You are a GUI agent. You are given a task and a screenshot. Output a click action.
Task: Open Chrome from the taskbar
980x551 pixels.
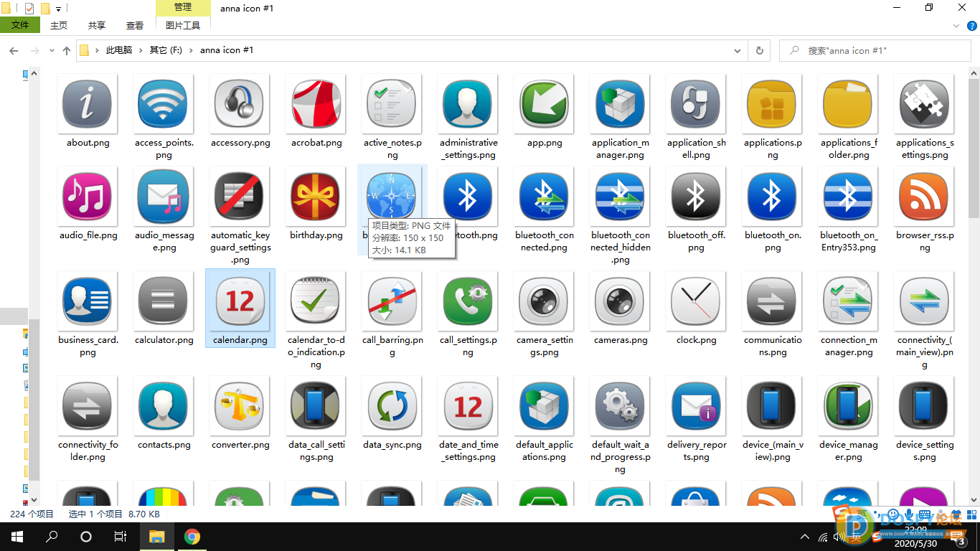[192, 537]
